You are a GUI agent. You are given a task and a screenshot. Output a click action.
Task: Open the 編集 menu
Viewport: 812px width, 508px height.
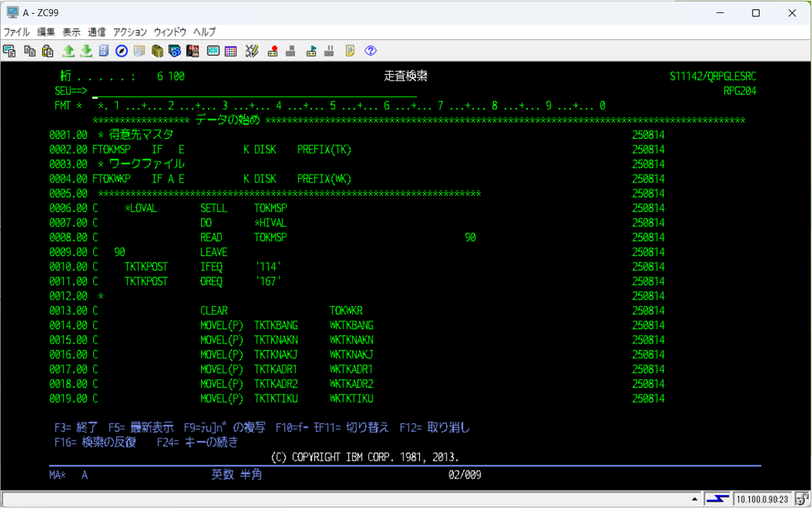coord(46,32)
